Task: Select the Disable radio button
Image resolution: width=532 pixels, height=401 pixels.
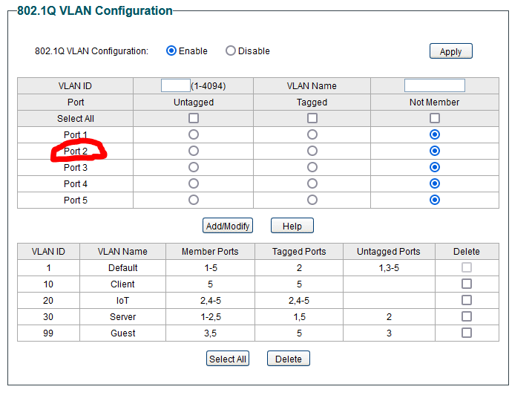Action: [x=231, y=51]
